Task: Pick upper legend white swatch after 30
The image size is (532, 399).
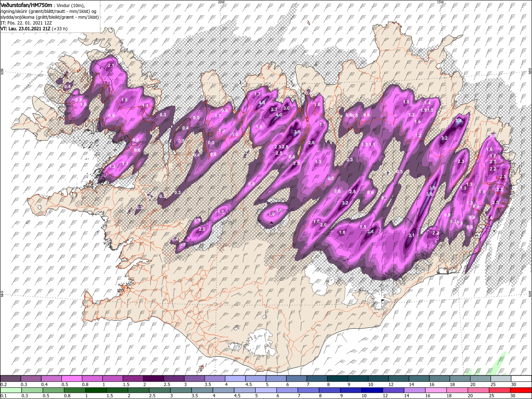Action: 521,378
